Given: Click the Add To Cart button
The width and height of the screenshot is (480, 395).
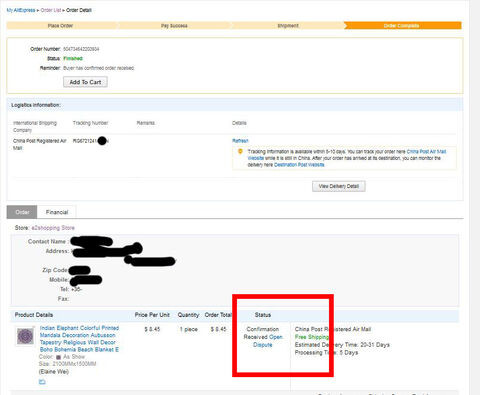Looking at the screenshot, I should 85,82.
